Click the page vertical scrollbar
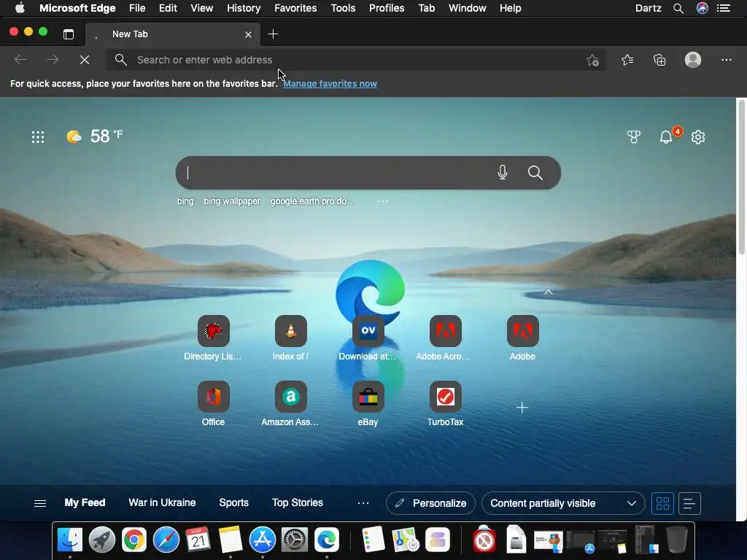The image size is (747, 560). coord(742,176)
